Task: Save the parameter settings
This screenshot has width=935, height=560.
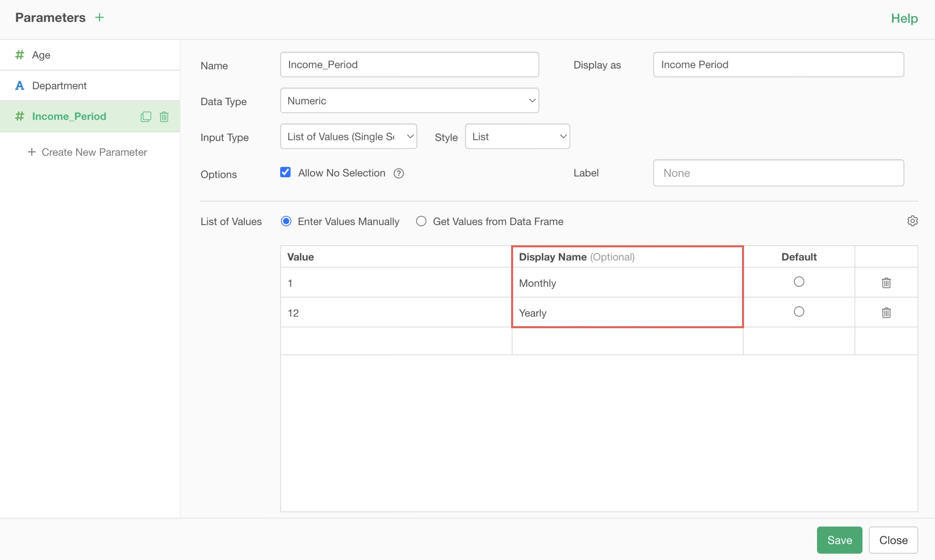Action: pos(839,540)
